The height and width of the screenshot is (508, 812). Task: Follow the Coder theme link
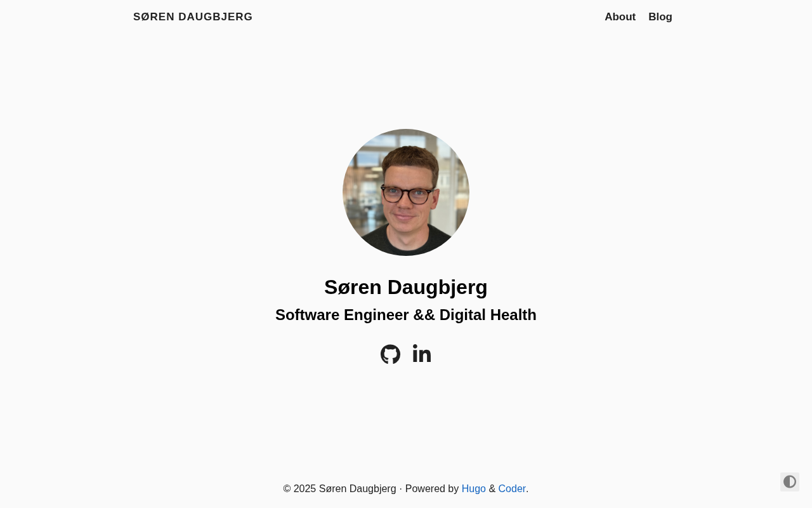(x=512, y=489)
